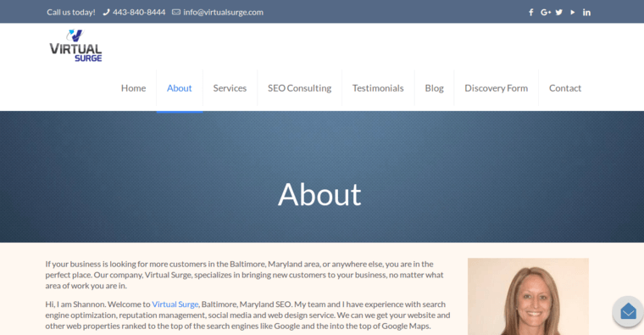Click the 'Call us today!' text
644x335 pixels.
point(71,13)
